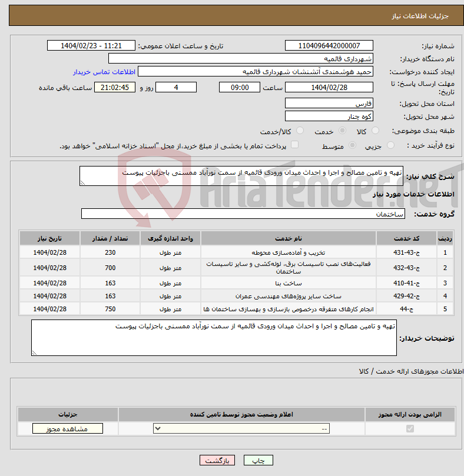The width and height of the screenshot is (464, 476).
Task: Click the چاپ print button
Action: [258, 460]
